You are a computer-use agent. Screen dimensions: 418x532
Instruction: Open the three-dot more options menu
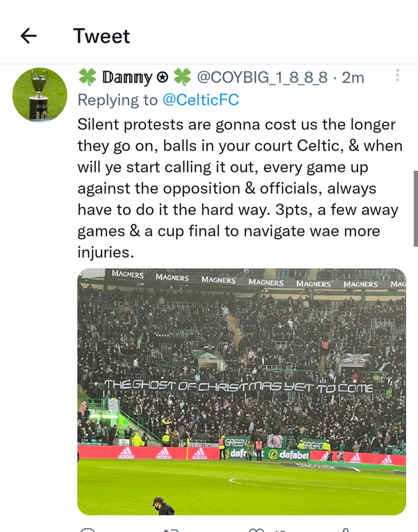[x=397, y=75]
